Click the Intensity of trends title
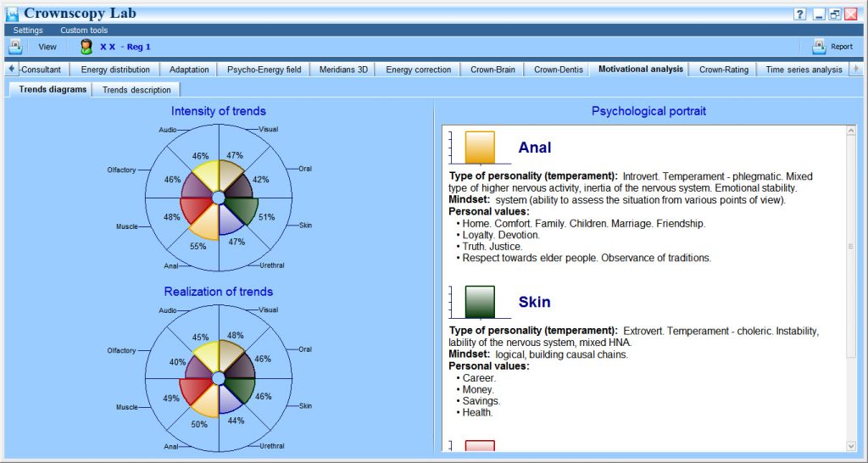Screen dimensions: 868x463 [219, 111]
